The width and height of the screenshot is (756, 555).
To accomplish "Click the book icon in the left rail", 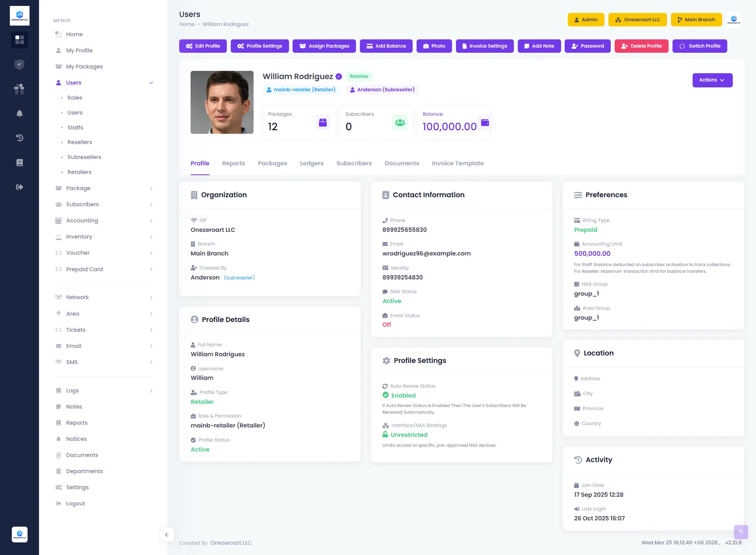I will pyautogui.click(x=19, y=162).
